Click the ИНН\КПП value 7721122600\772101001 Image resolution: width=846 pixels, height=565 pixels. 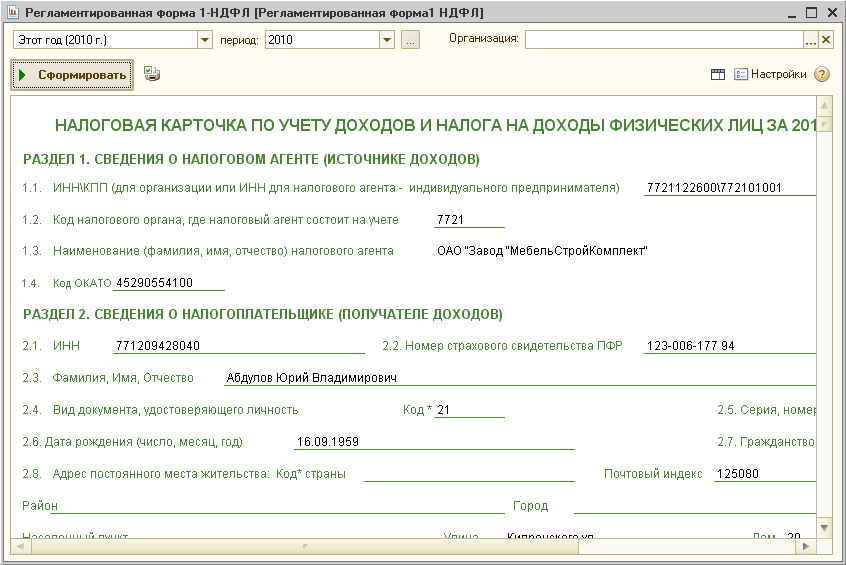tap(714, 188)
